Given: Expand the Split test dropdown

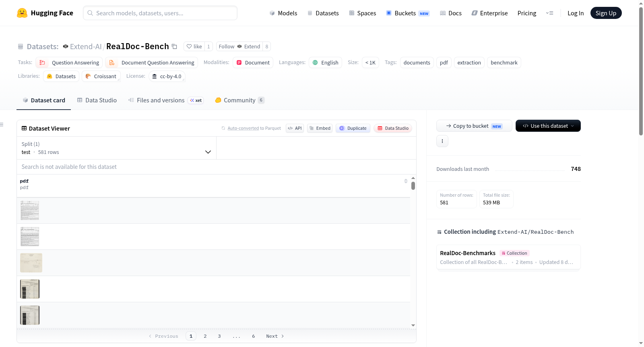Looking at the screenshot, I should click(x=116, y=148).
